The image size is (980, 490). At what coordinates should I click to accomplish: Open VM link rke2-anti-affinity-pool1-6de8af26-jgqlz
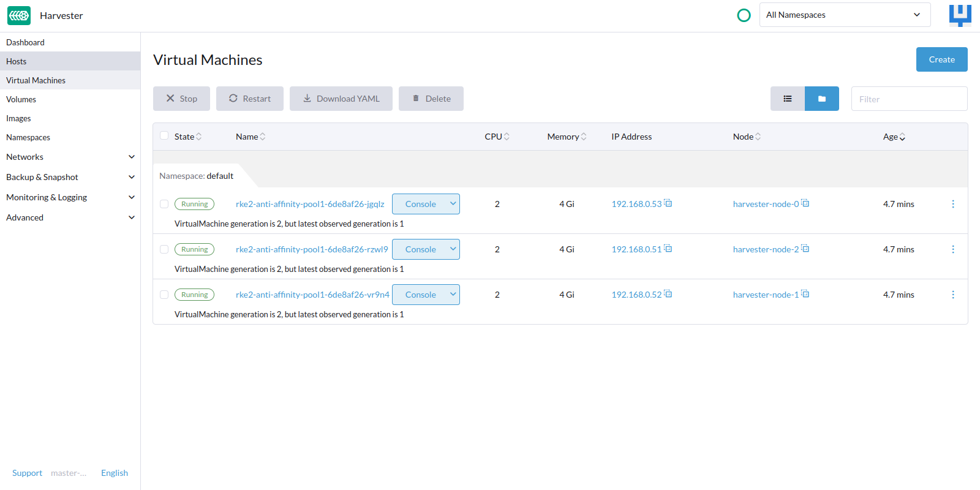[310, 204]
